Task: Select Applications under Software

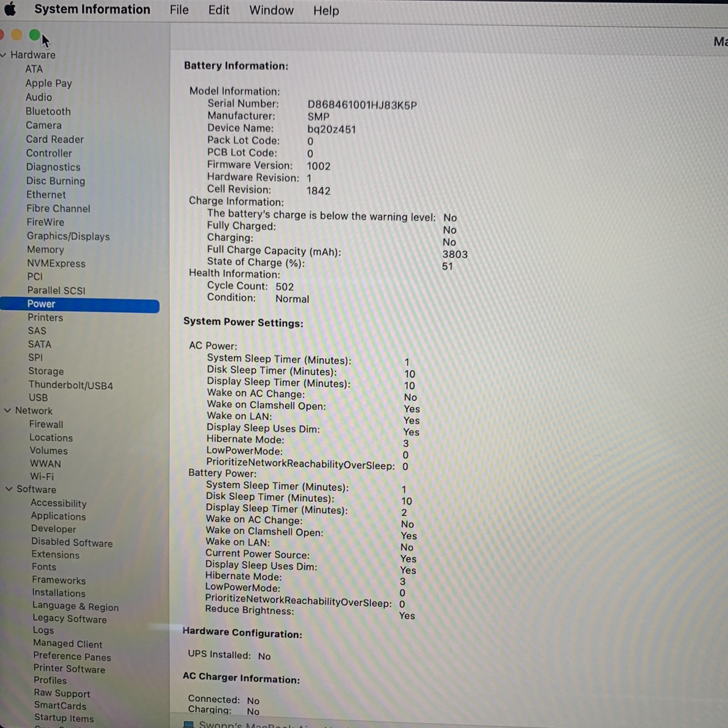Action: (x=59, y=516)
